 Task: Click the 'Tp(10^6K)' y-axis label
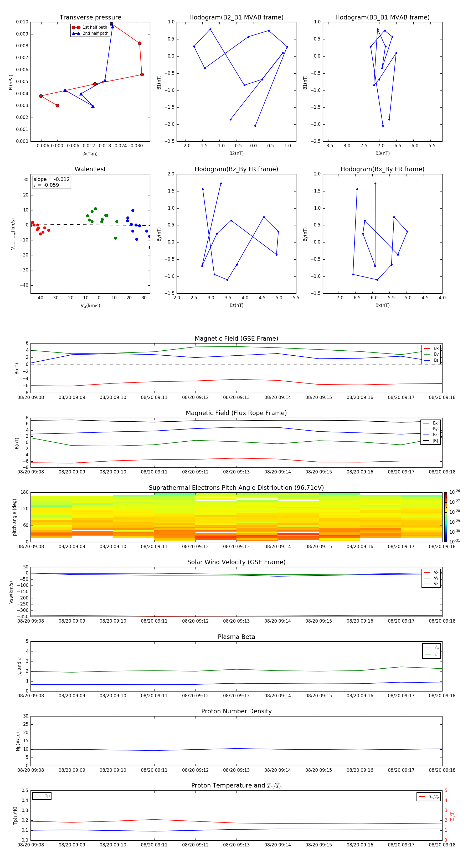[15, 816]
